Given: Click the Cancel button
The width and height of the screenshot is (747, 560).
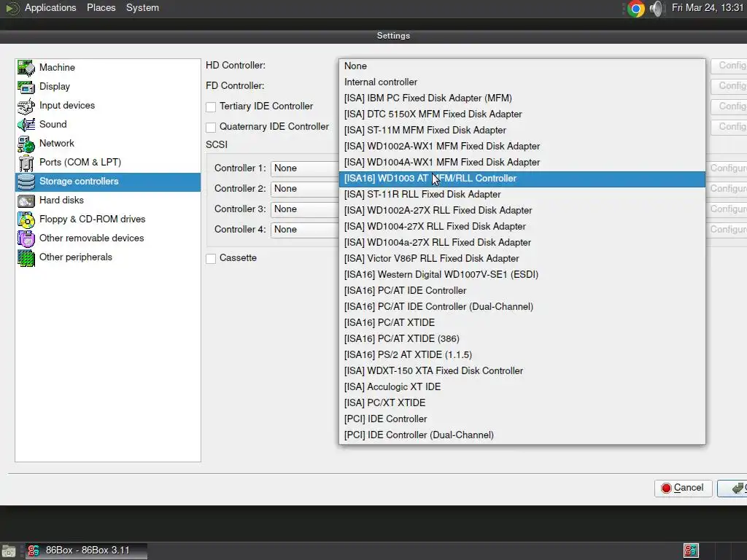Looking at the screenshot, I should coord(683,488).
